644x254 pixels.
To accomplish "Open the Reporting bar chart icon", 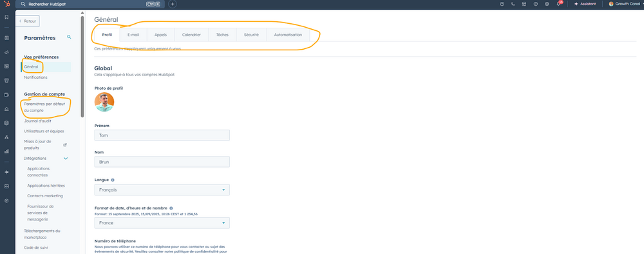I will (x=6, y=151).
